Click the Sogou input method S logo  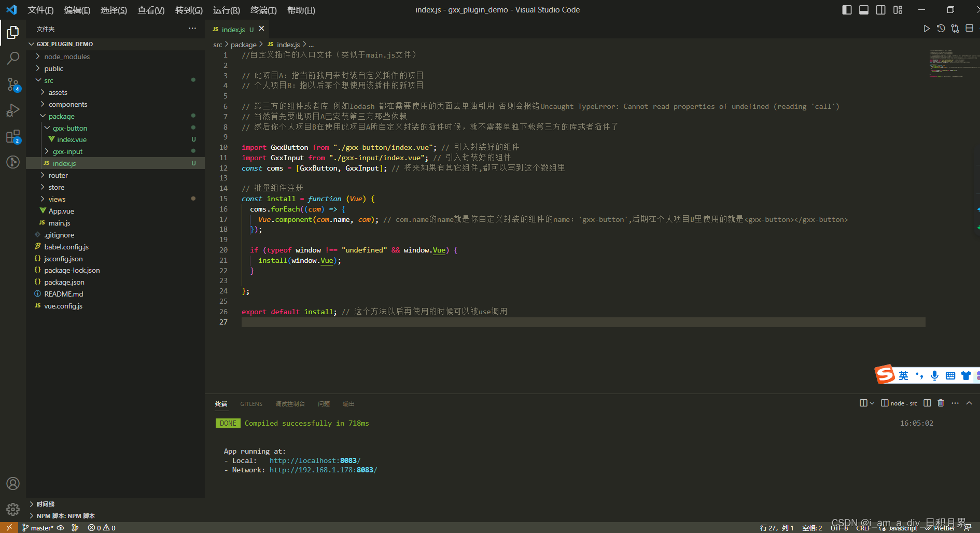(x=885, y=374)
